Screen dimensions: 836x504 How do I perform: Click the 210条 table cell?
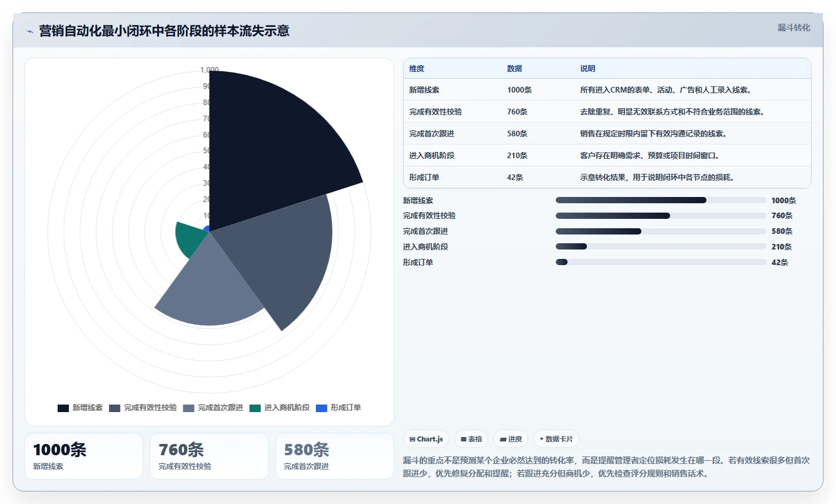(517, 156)
